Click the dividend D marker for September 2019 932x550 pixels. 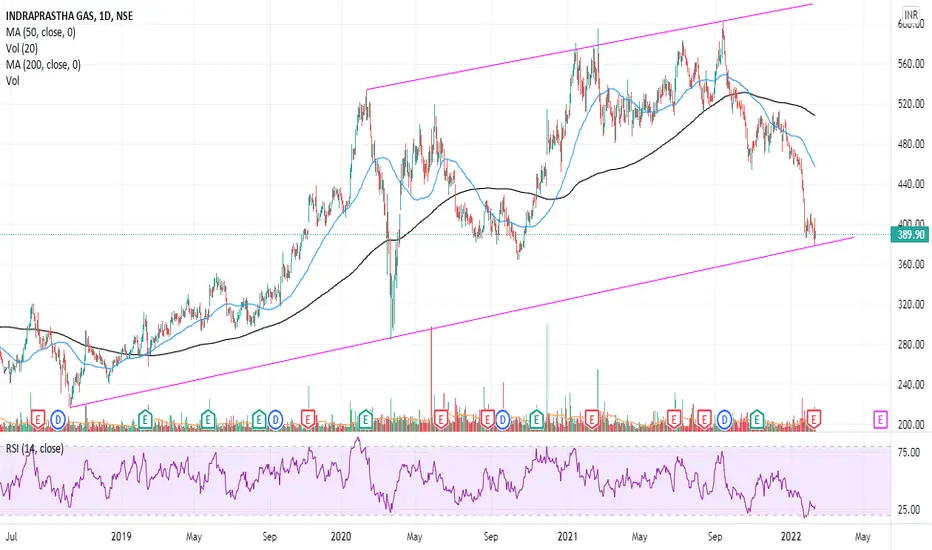click(275, 420)
